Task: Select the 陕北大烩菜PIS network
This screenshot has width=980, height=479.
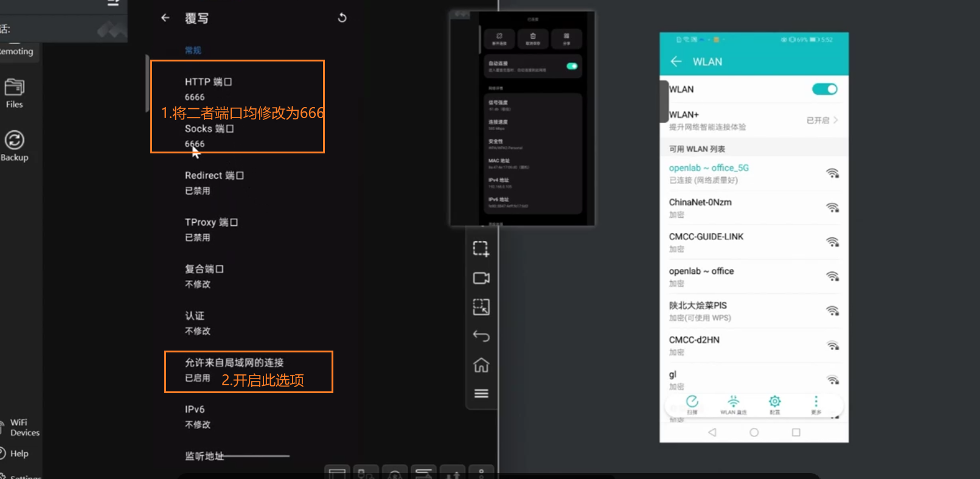Action: pos(754,311)
